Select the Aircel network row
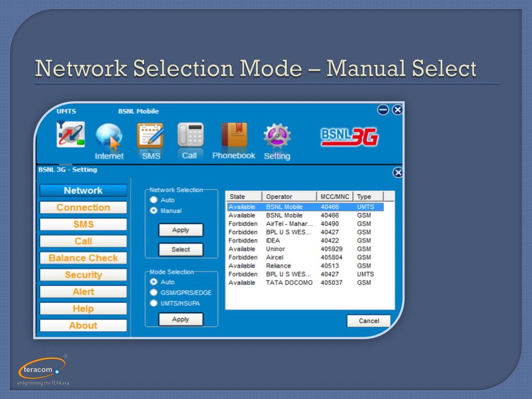Viewport: 532px width, 399px height. click(x=305, y=258)
